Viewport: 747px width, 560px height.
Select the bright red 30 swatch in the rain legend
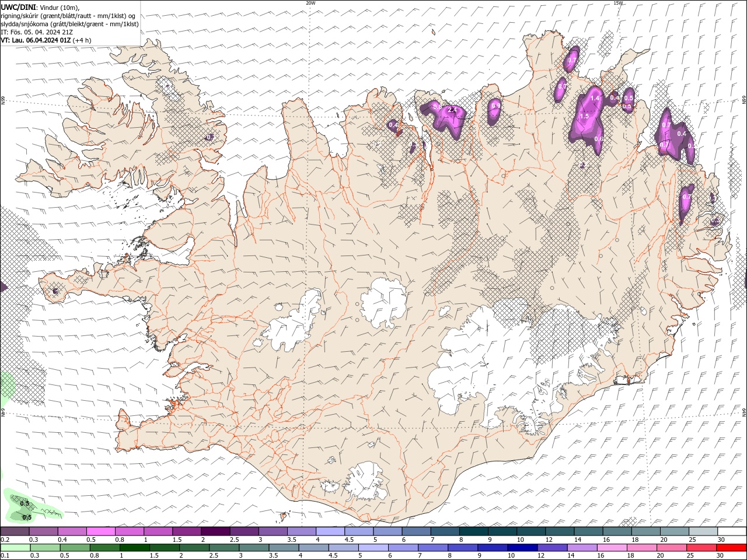coord(731,548)
